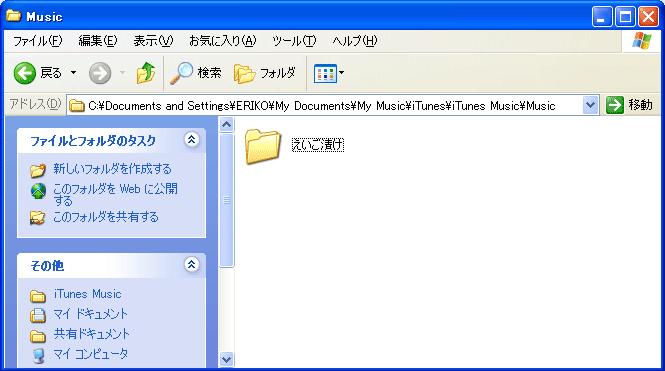Click このフォルダを共有する link
Image resolution: width=665 pixels, height=371 pixels.
[x=106, y=217]
